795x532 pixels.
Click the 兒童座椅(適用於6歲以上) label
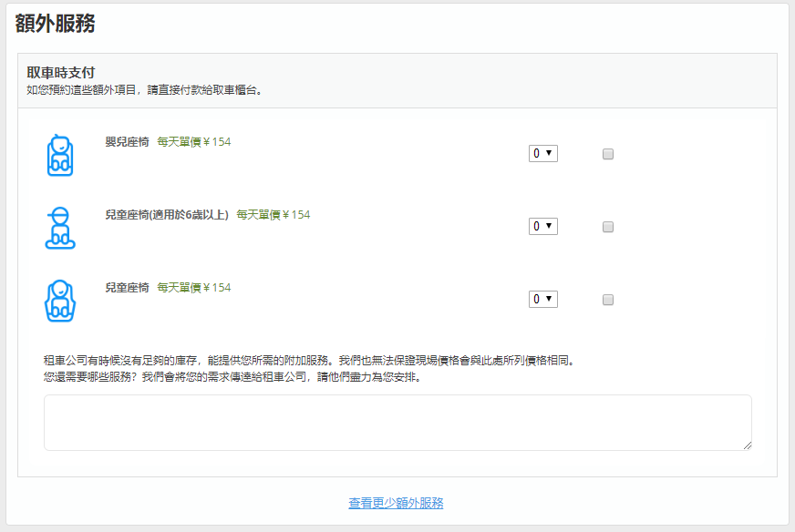[167, 215]
